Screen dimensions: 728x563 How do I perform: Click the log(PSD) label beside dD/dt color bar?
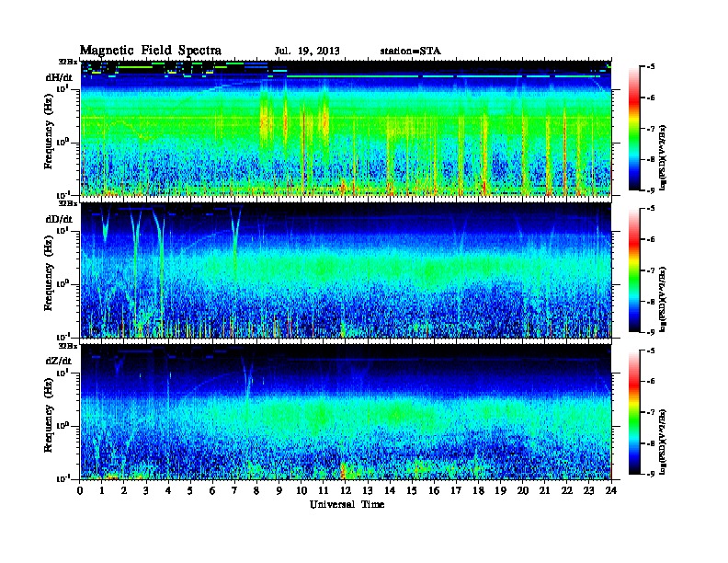point(663,299)
